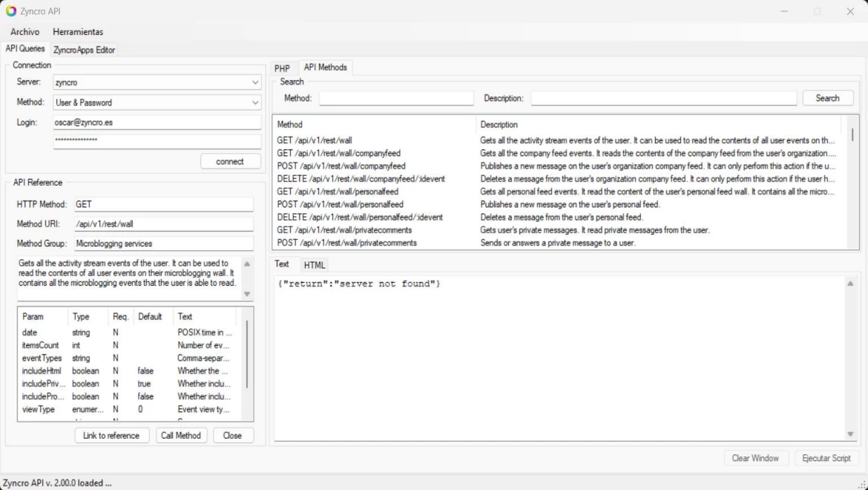Click the Req. column header
Image resolution: width=868 pixels, height=490 pixels.
tap(121, 317)
